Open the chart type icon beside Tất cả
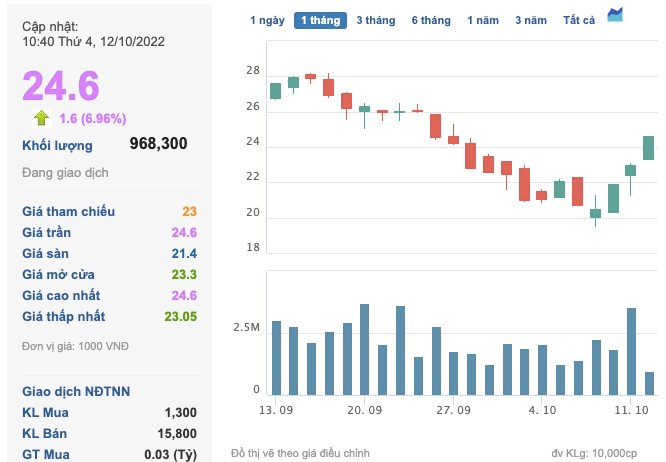 [x=615, y=14]
